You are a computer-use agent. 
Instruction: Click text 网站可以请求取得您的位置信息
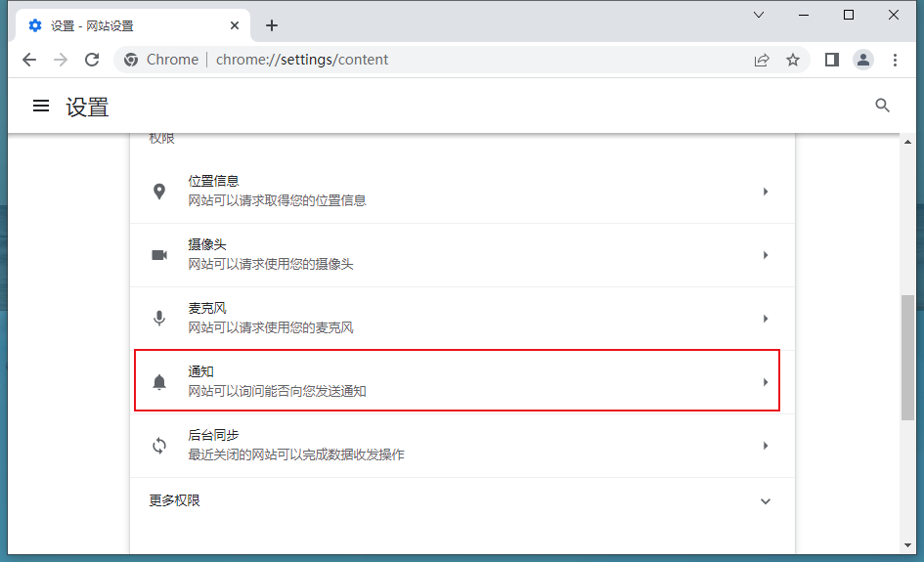tap(277, 201)
